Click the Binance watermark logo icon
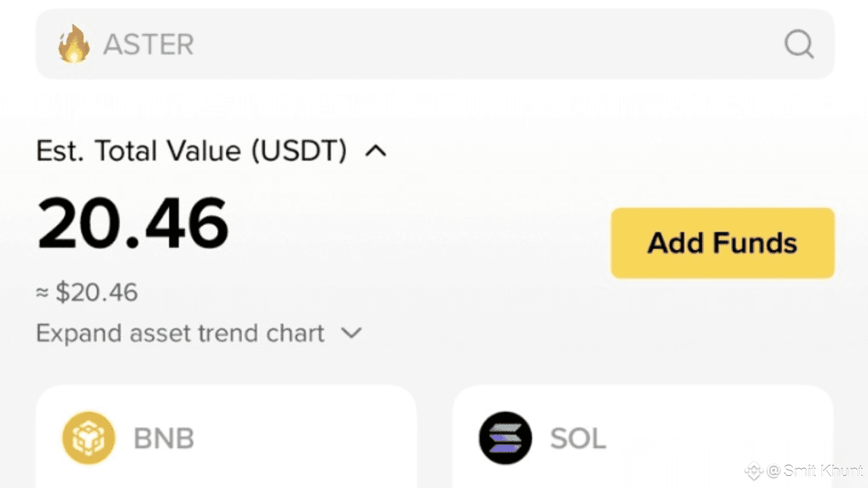 point(753,471)
